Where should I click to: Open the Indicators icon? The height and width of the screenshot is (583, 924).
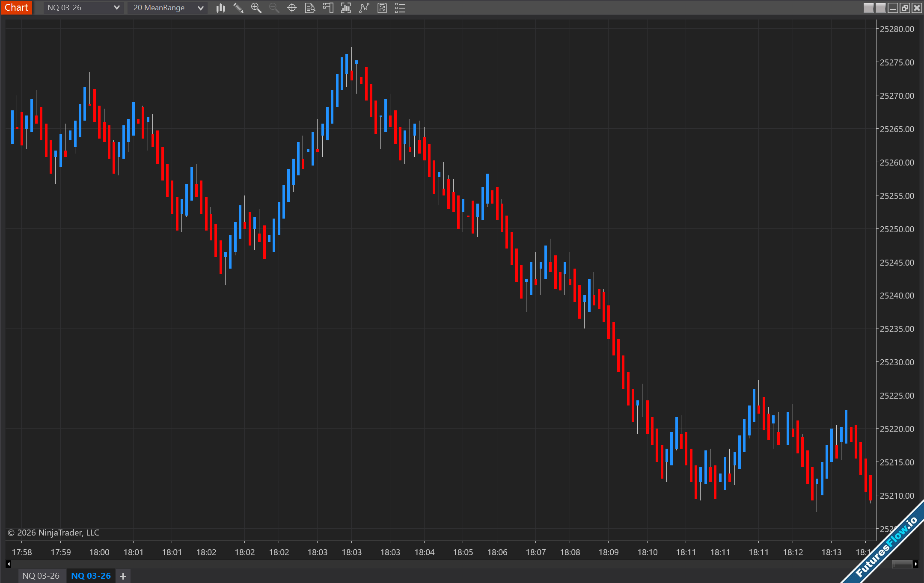[x=364, y=8]
